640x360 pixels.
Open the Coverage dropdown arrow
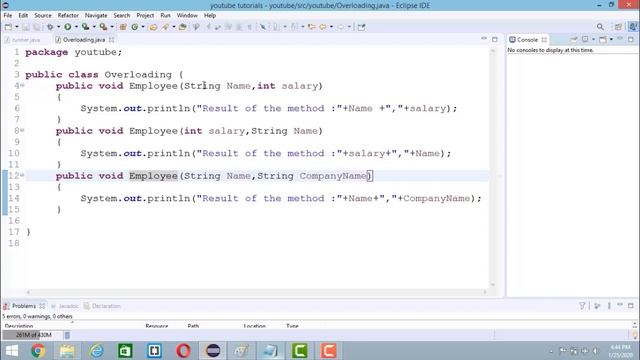pos(94,27)
